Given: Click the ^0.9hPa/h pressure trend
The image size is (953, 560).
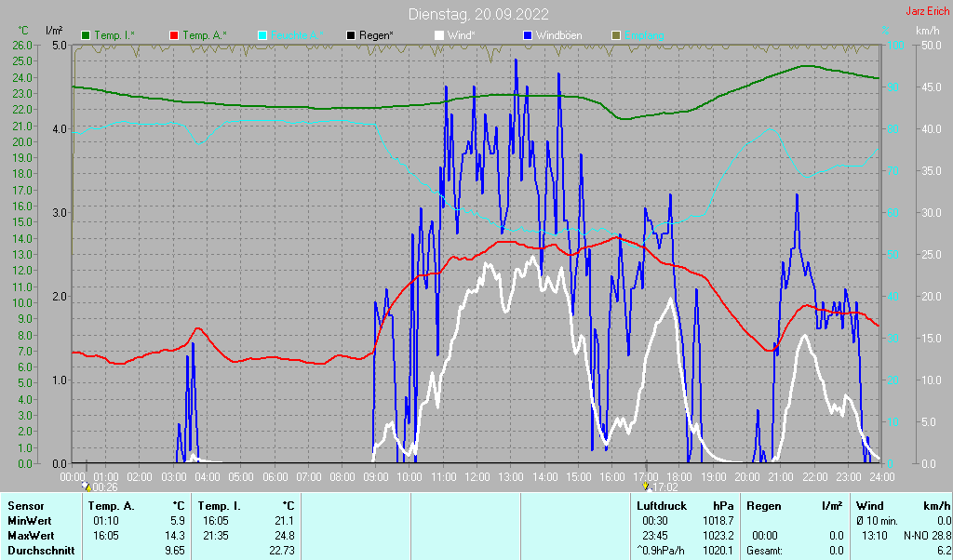Looking at the screenshot, I should point(662,551).
